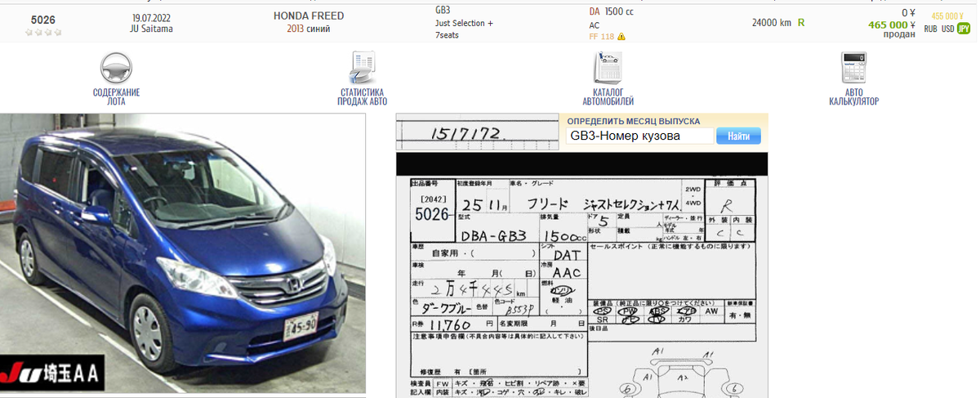The image size is (980, 398).
Task: Click the DA 1500 cc engine text
Action: [611, 11]
